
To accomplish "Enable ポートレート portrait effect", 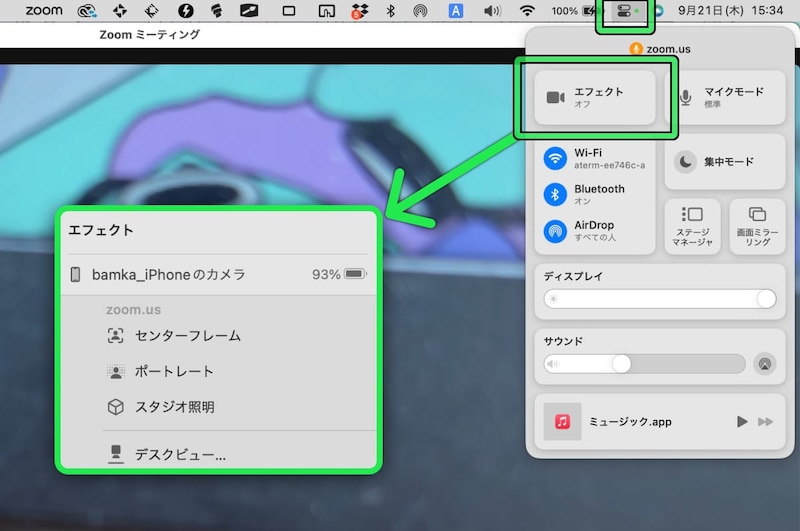I will (x=174, y=371).
